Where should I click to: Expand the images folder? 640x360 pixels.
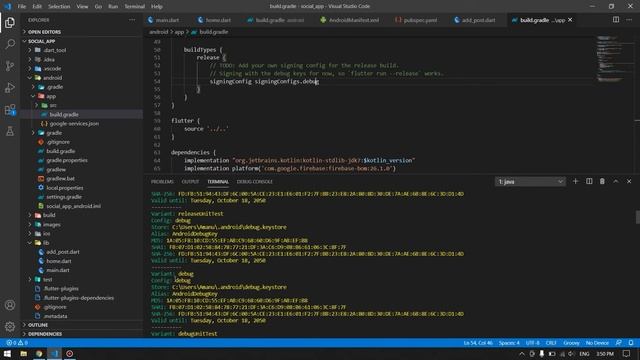click(51, 224)
